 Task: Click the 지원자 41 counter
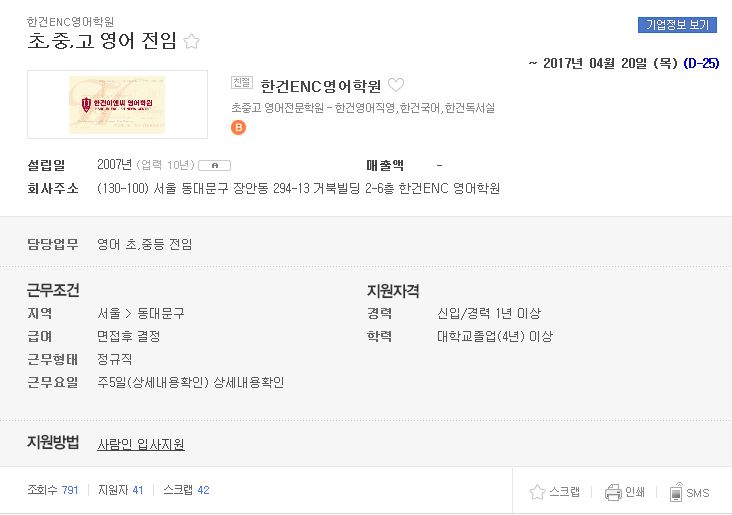(120, 490)
